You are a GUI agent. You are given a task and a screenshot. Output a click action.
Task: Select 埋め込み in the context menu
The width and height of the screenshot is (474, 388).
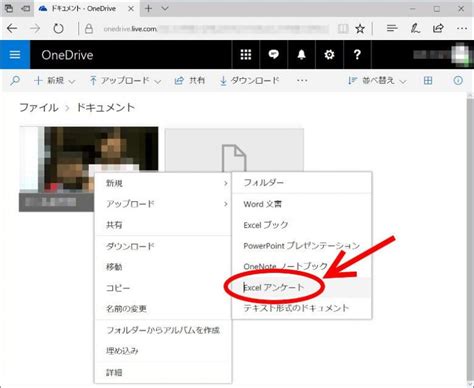[163, 351]
